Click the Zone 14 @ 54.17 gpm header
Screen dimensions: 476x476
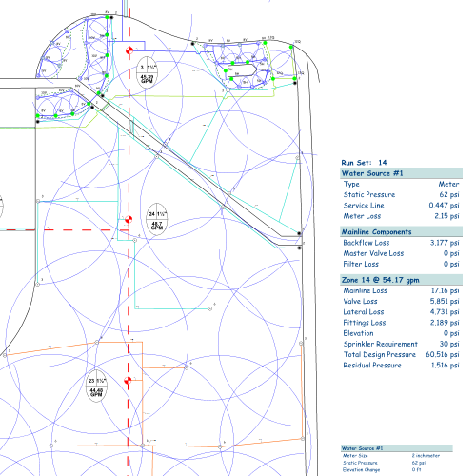tap(401, 280)
